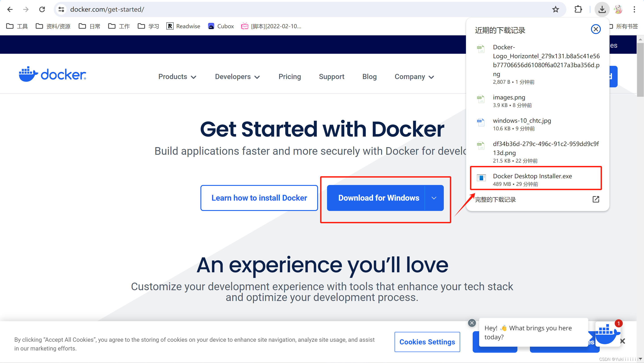Viewport: 644px width, 363px height.
Task: Open the Support page
Action: point(332,77)
